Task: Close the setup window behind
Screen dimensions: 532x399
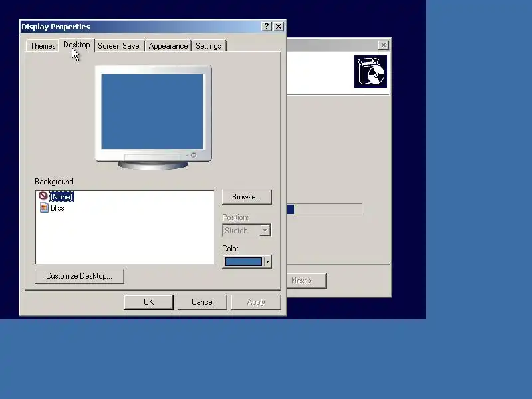Action: [384, 45]
